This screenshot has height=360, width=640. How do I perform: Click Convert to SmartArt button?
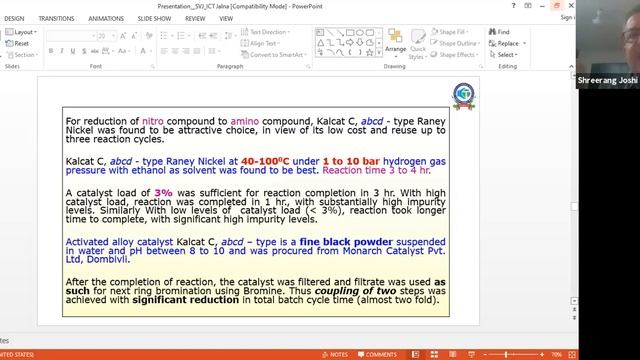pos(273,55)
